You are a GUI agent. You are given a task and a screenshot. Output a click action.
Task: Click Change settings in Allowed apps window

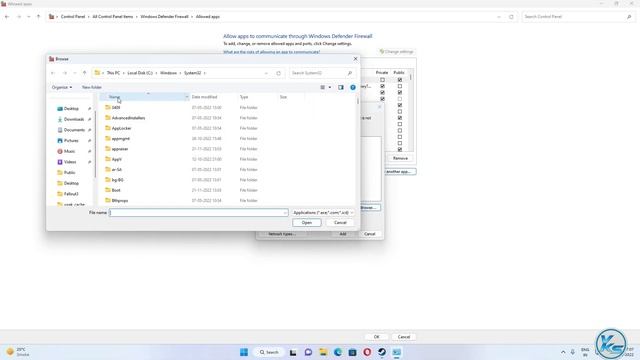pyautogui.click(x=396, y=52)
